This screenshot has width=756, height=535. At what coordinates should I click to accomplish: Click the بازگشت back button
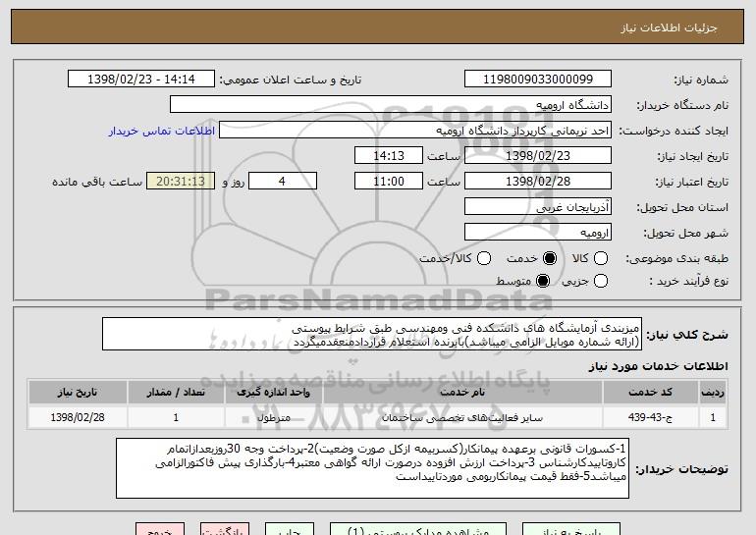click(225, 530)
